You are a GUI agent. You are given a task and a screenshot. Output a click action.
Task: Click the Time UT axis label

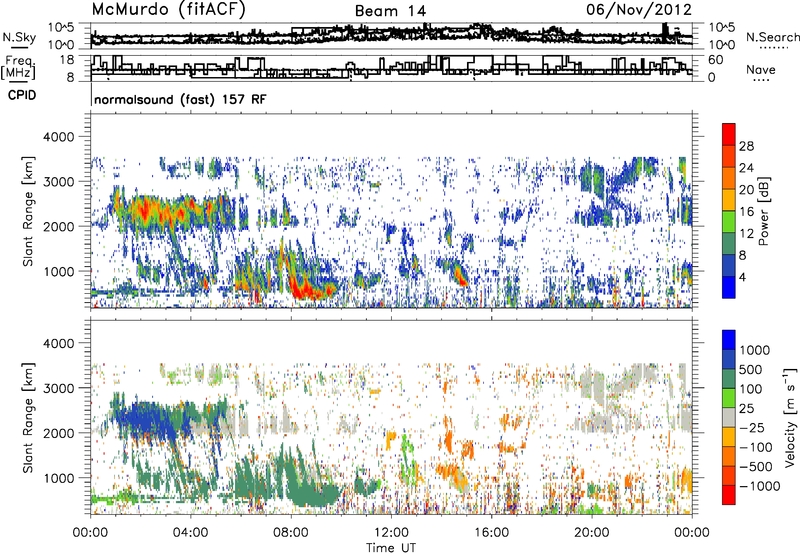[x=391, y=548]
